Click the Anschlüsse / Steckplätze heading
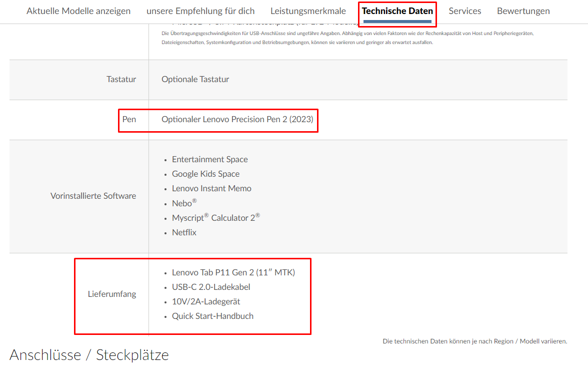 point(89,355)
